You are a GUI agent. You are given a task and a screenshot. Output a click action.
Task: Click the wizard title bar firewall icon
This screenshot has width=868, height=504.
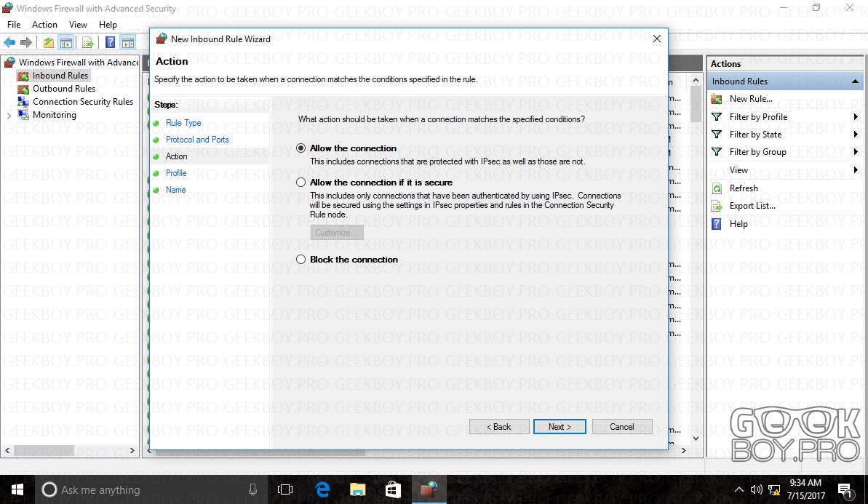point(162,39)
